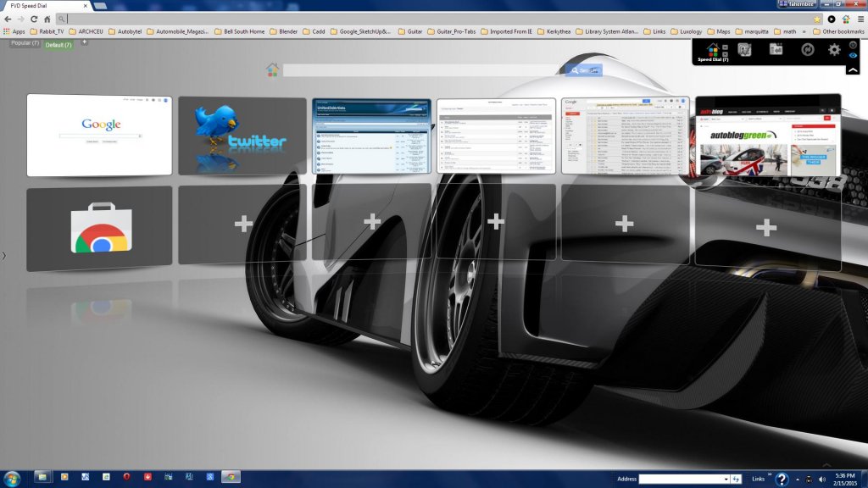
Task: Open the volume speaker tray icon
Action: [x=822, y=480]
